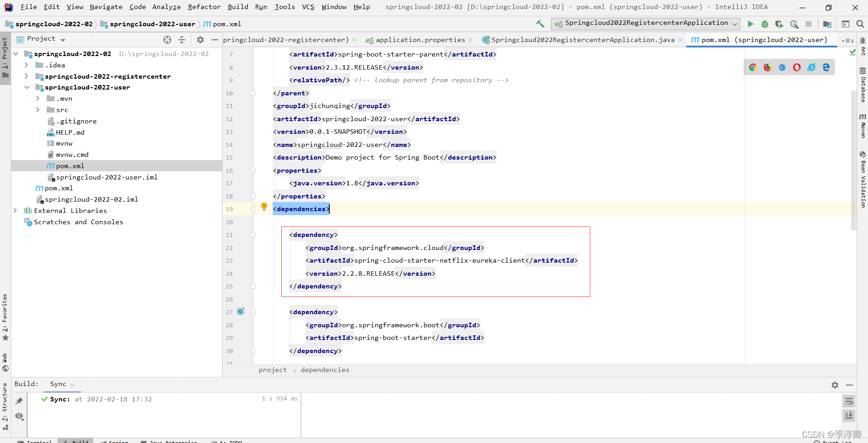Open the Database tool window
Image resolution: width=868 pixels, height=443 pixels.
tap(863, 85)
